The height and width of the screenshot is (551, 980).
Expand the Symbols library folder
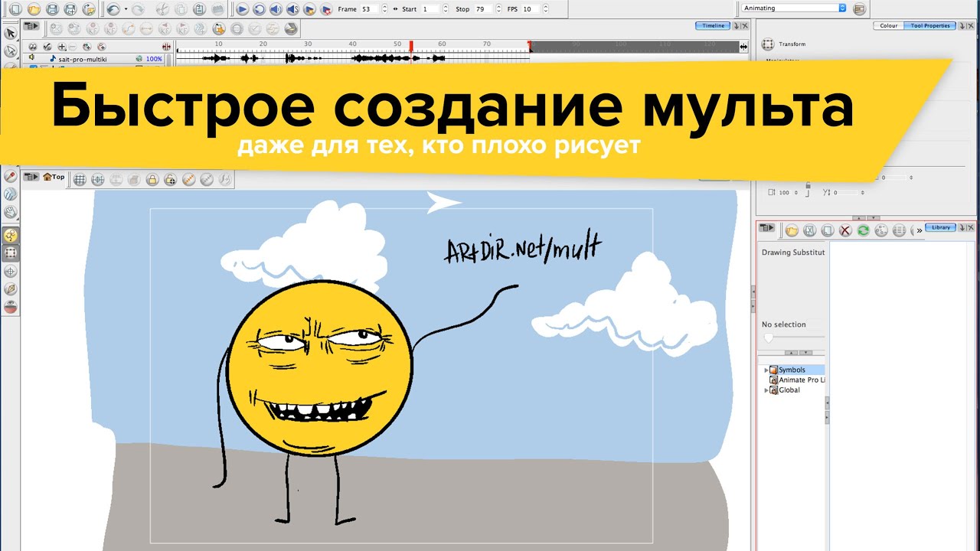(766, 370)
